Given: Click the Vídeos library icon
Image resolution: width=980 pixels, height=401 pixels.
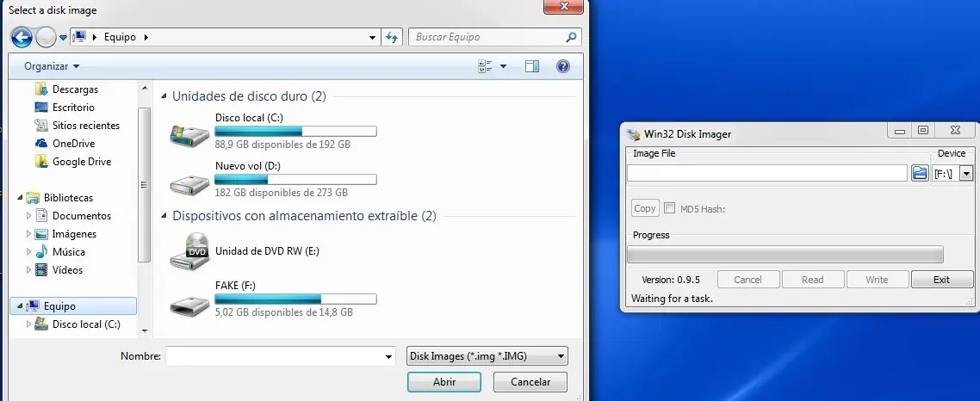Looking at the screenshot, I should click(41, 270).
